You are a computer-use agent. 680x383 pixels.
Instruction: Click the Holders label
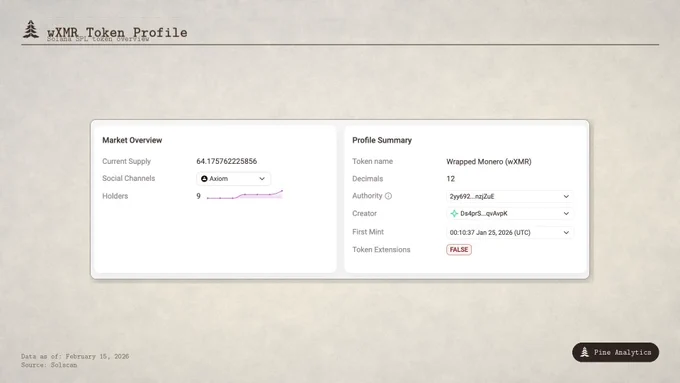(115, 196)
